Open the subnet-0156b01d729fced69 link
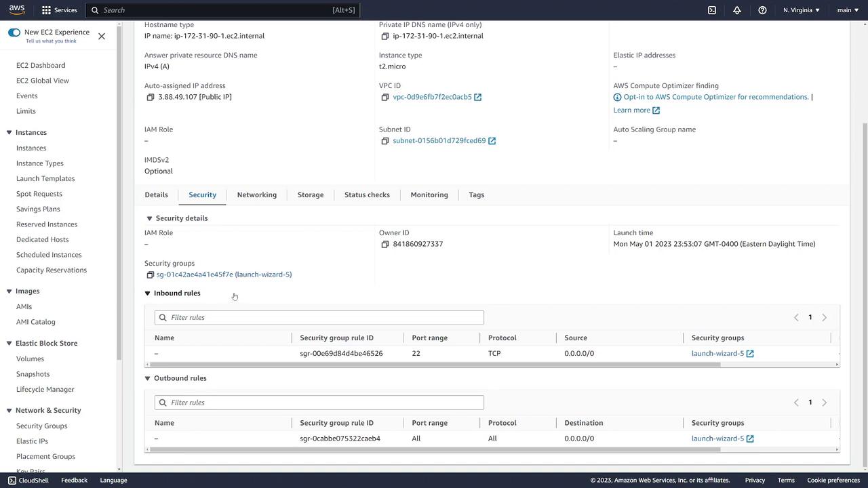This screenshot has width=868, height=488. tap(439, 141)
